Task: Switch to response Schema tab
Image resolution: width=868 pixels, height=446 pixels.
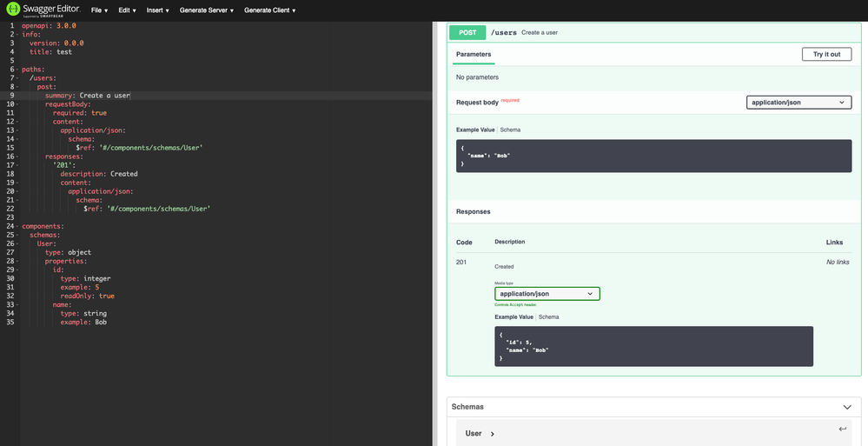Action: click(548, 317)
